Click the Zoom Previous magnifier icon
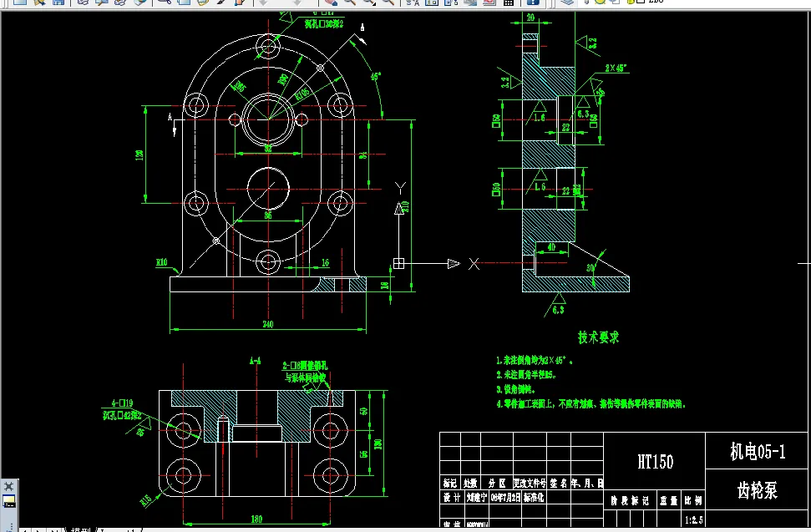Screen dimensions: 811x532 [x=388, y=2]
